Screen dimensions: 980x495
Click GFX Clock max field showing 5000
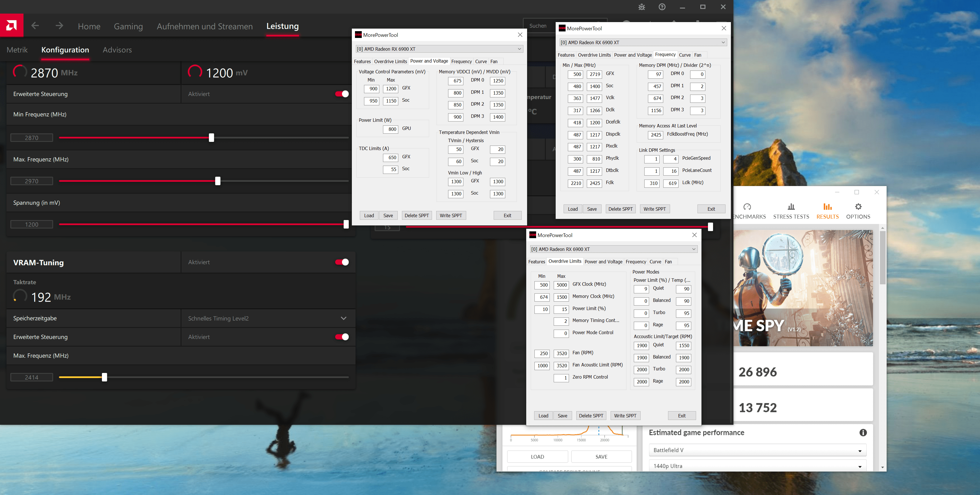point(561,285)
